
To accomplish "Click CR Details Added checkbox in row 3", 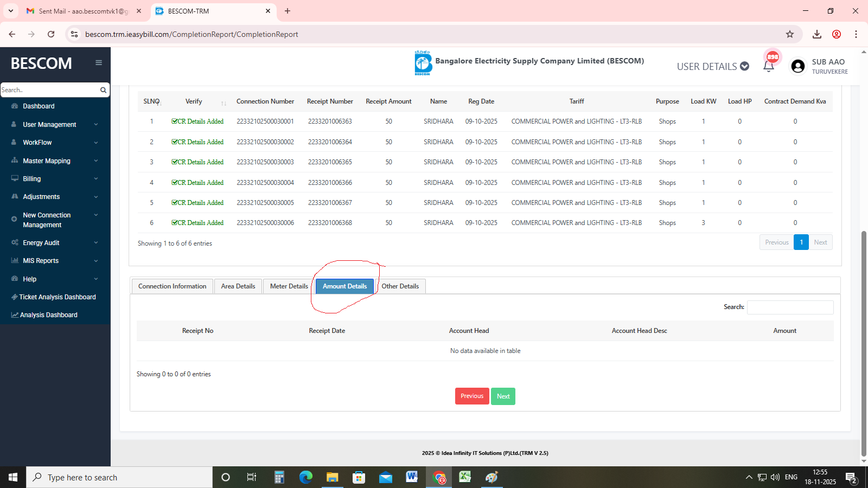I will point(175,162).
